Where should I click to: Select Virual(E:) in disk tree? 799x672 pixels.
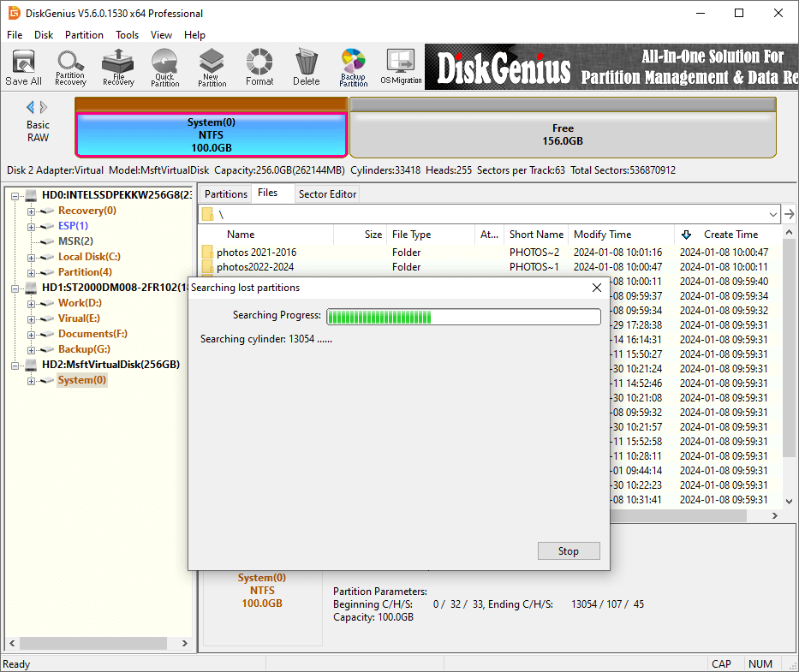79,318
